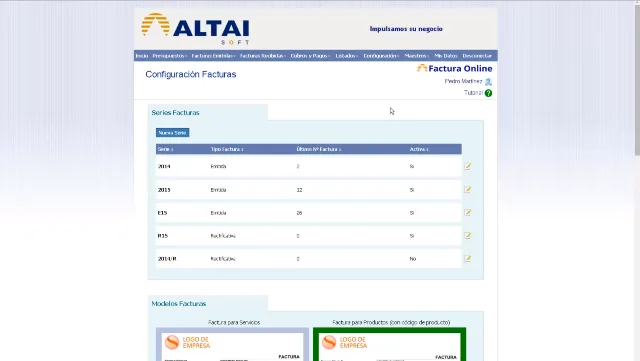Viewport: 640px width, 361px height.
Task: Click the Factura Online logo
Action: [454, 68]
